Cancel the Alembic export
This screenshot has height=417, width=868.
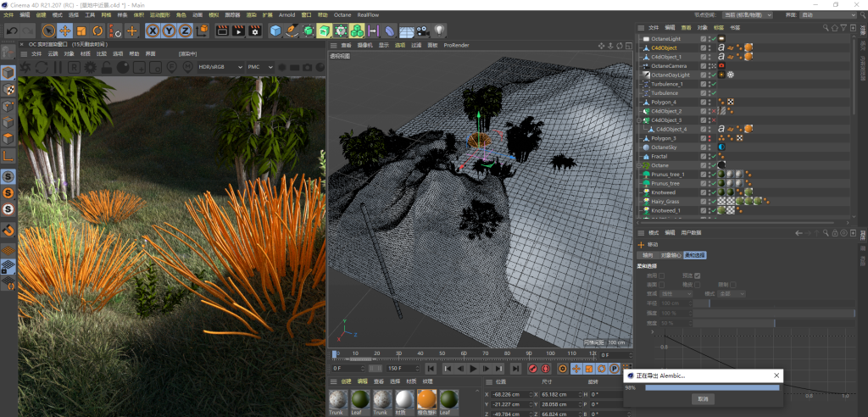click(x=703, y=398)
